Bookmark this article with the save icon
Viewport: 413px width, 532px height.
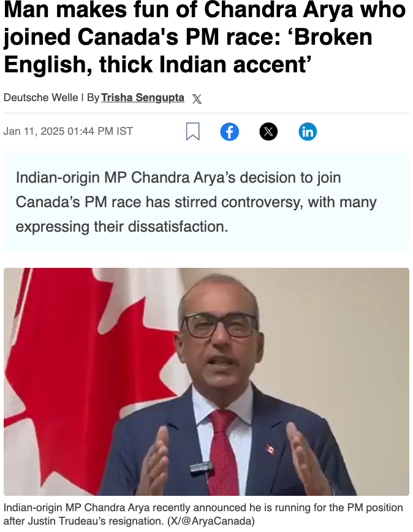[x=192, y=131]
